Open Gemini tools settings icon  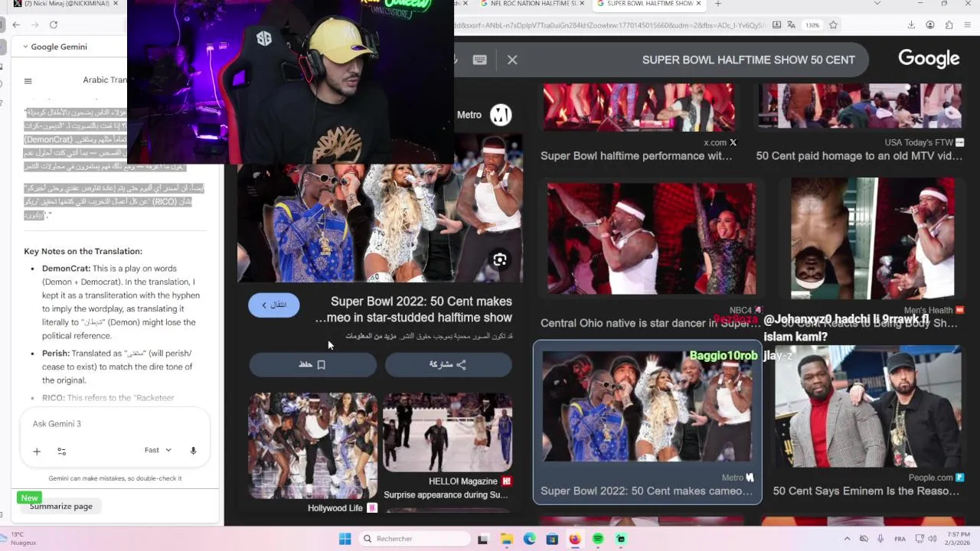62,452
